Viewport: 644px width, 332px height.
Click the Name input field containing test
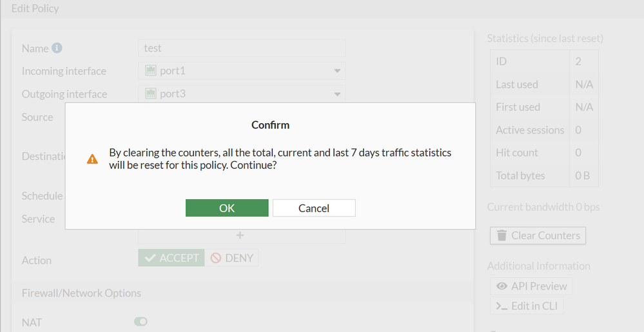coord(242,48)
